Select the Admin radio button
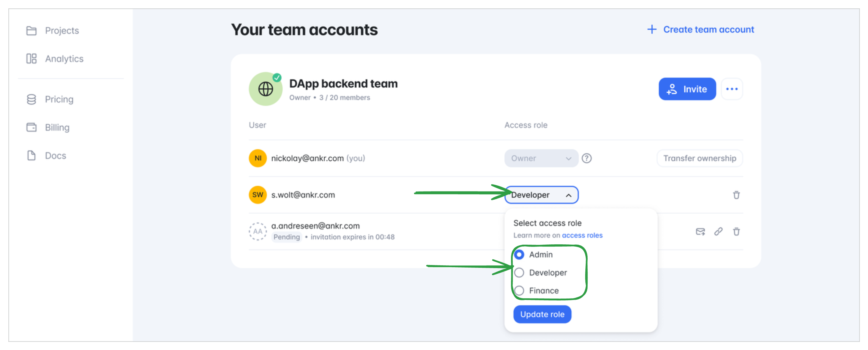The height and width of the screenshot is (350, 868). pyautogui.click(x=519, y=255)
